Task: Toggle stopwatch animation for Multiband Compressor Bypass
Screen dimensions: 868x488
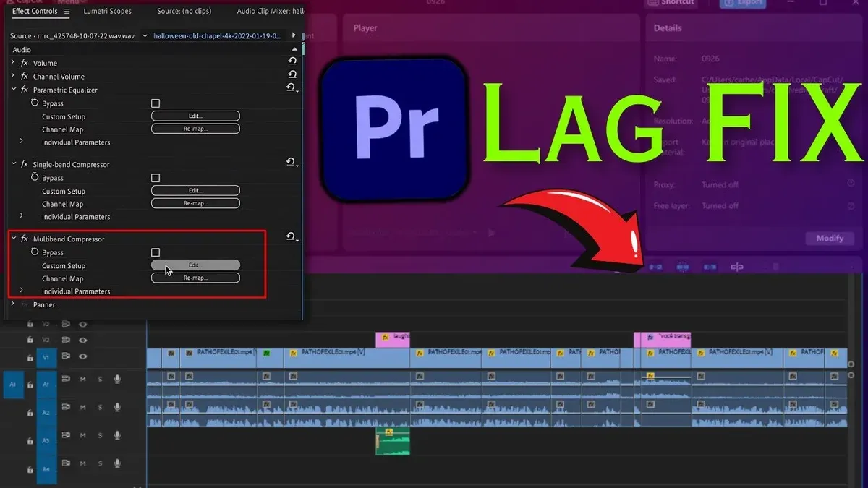Action: tap(35, 252)
